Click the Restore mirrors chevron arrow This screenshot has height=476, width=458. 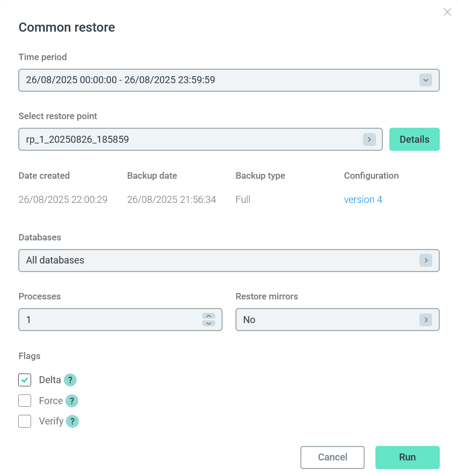[426, 319]
